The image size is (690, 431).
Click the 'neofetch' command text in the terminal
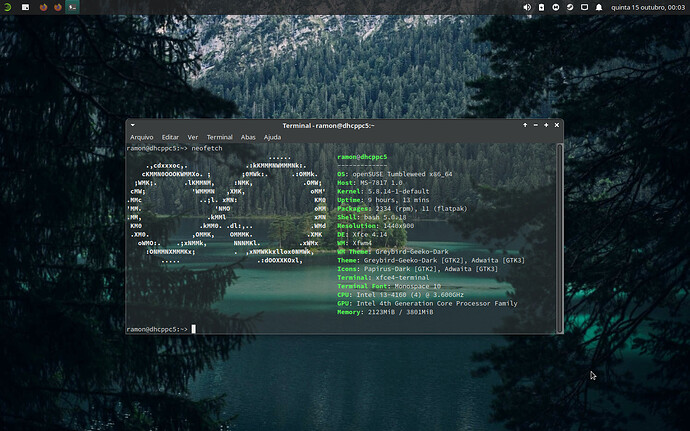(207, 148)
